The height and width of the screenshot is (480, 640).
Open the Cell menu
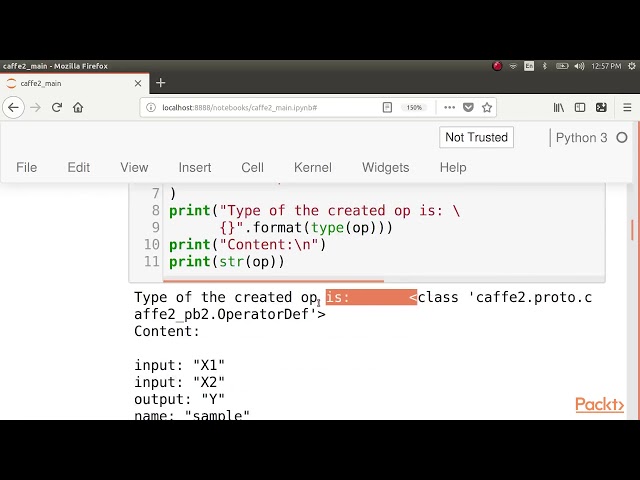click(252, 167)
